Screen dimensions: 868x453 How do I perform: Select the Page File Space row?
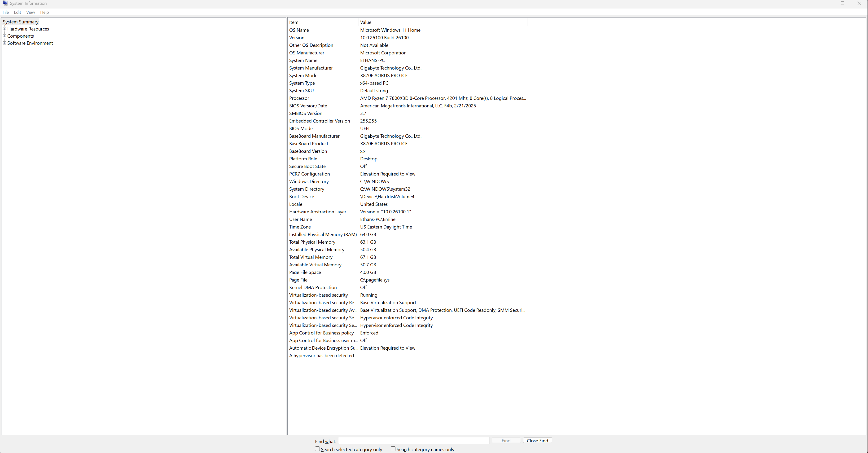(407, 272)
